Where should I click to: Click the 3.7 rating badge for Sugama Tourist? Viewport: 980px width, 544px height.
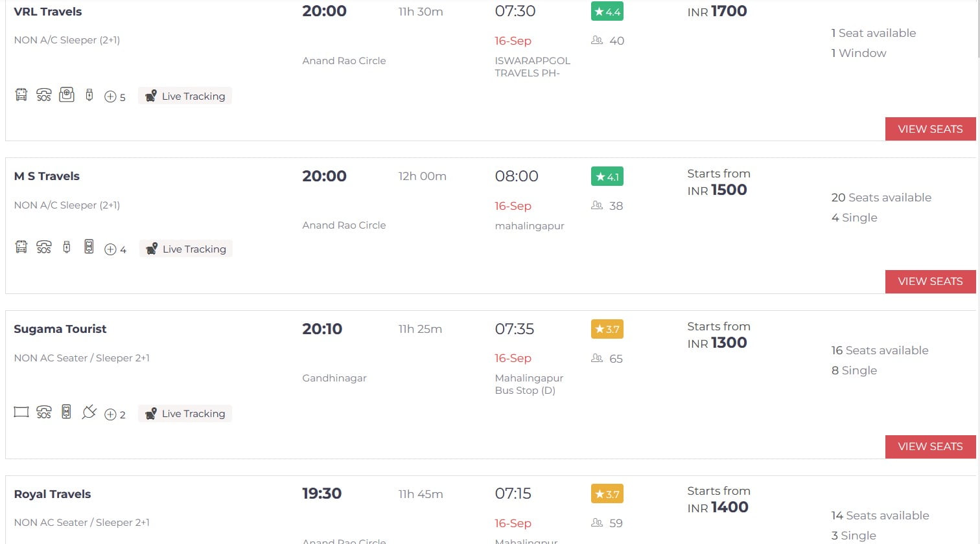(607, 329)
